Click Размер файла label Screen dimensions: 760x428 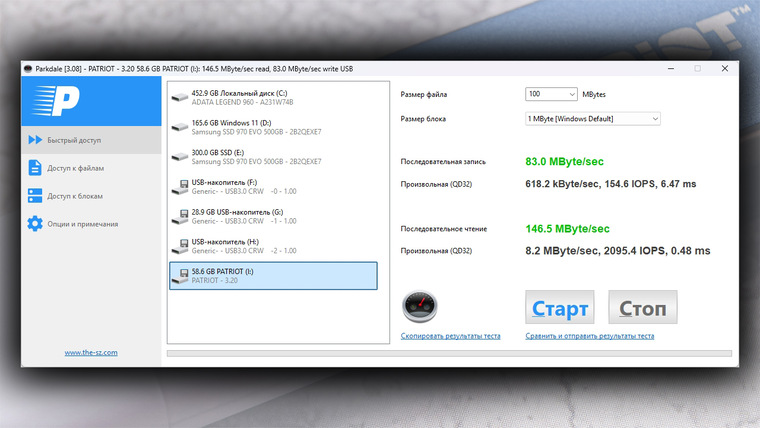(424, 95)
